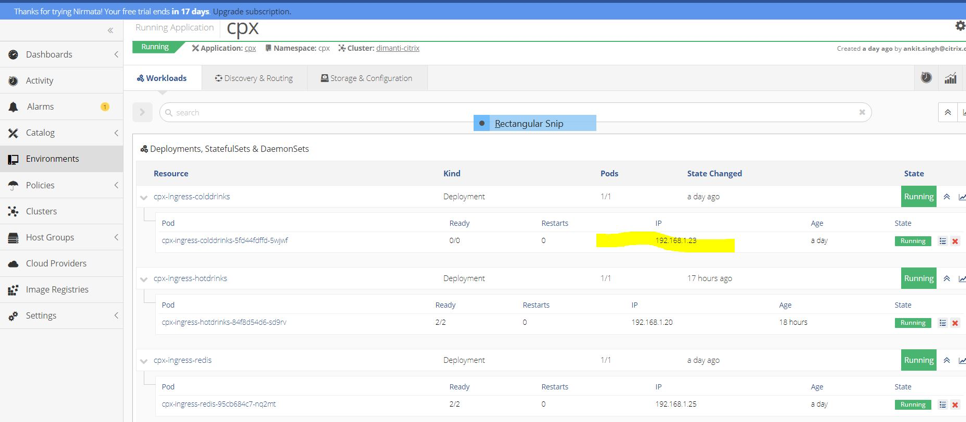Click the settings gear icon at top right
The height and width of the screenshot is (422, 966).
[960, 26]
